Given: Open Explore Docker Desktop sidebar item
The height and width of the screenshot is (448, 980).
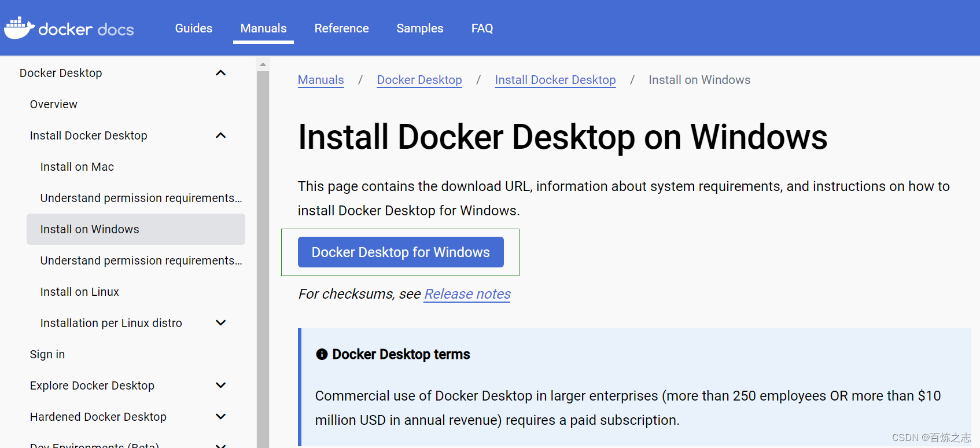Looking at the screenshot, I should pyautogui.click(x=92, y=385).
